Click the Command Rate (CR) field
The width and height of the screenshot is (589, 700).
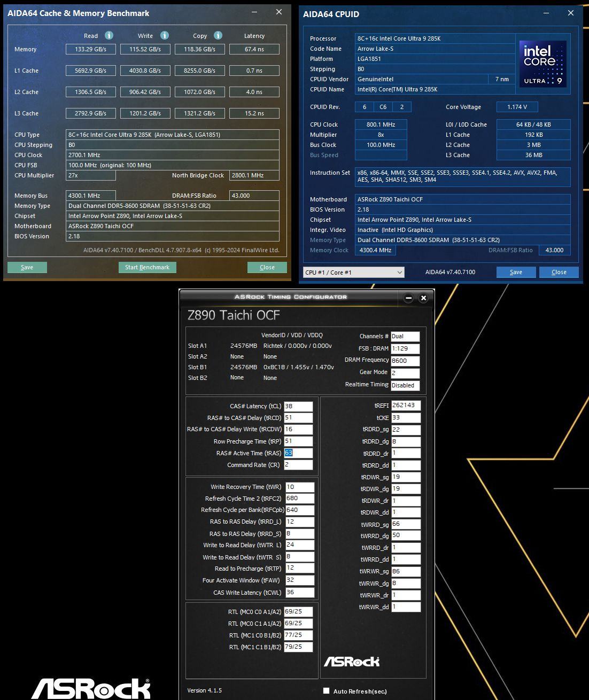pyautogui.click(x=298, y=465)
